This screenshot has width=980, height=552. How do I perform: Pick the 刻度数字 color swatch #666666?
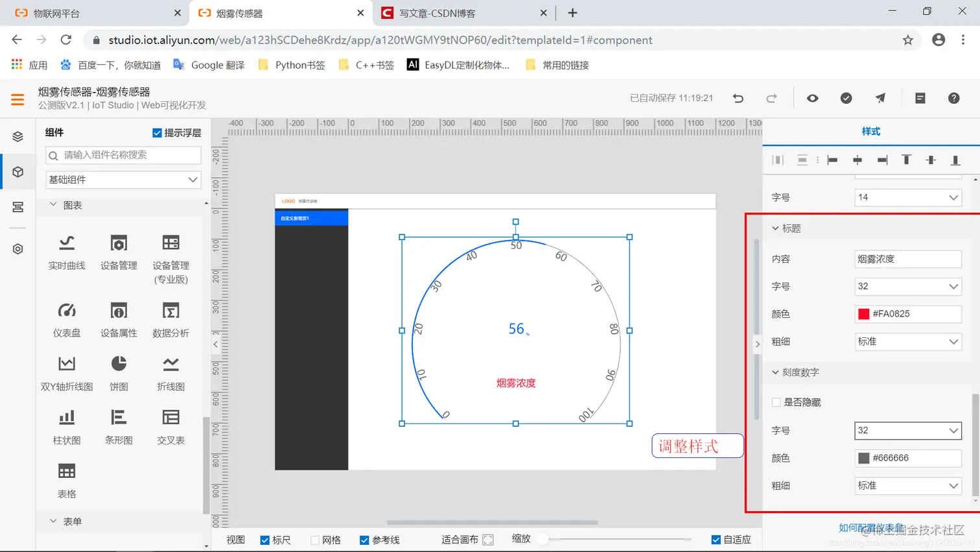point(863,458)
